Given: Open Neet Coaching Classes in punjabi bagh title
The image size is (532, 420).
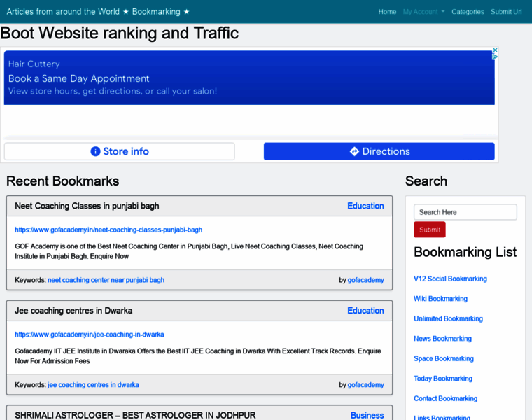Looking at the screenshot, I should (x=87, y=206).
